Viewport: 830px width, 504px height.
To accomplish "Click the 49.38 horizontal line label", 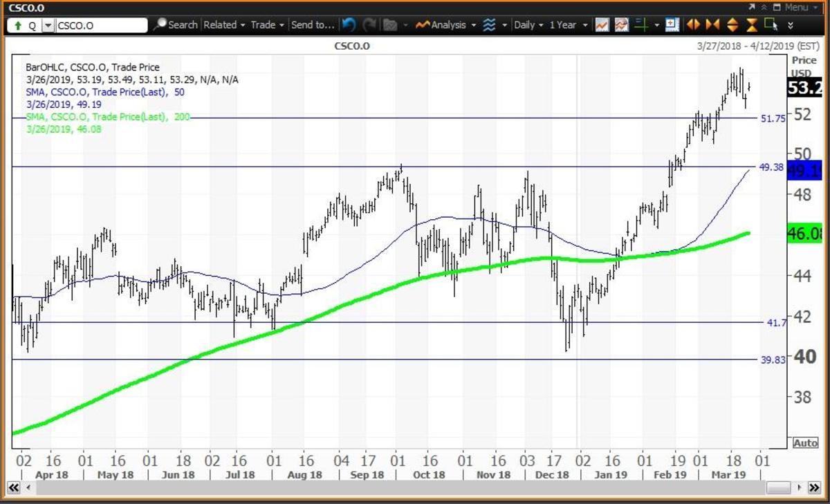I will tap(771, 167).
